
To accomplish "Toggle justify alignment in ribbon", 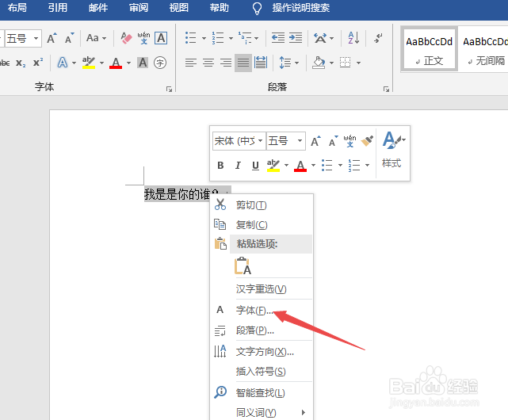I will [x=243, y=63].
